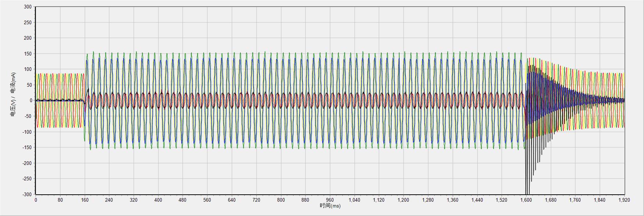Click the x-axis tick label 560
Viewport: 644px width, 216px height.
(x=207, y=200)
